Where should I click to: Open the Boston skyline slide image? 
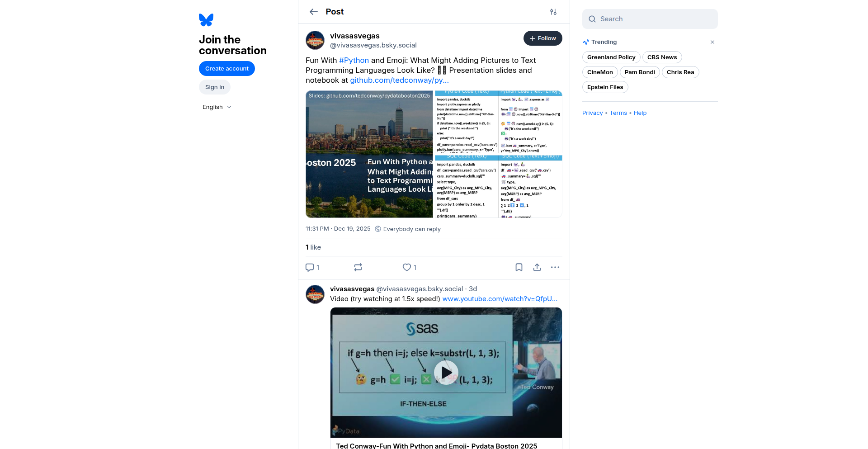tap(369, 154)
